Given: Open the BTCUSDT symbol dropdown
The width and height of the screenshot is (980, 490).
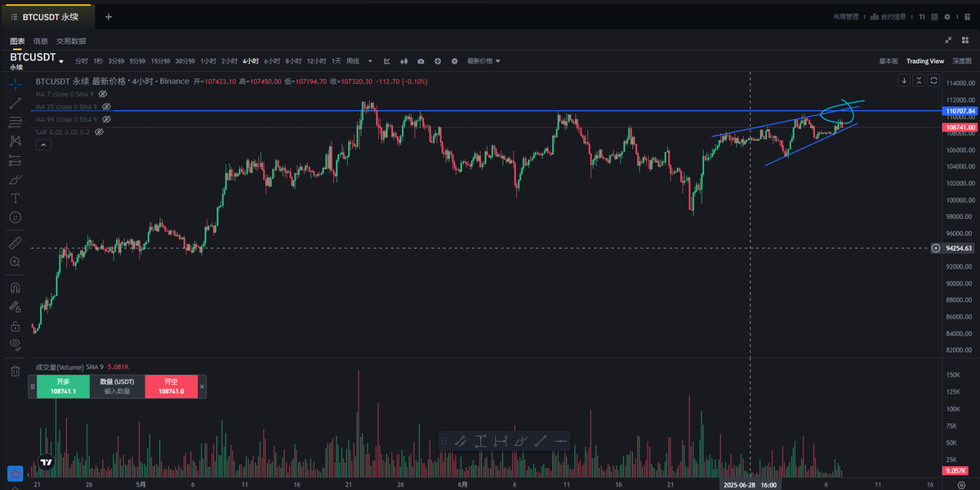Looking at the screenshot, I should point(61,61).
